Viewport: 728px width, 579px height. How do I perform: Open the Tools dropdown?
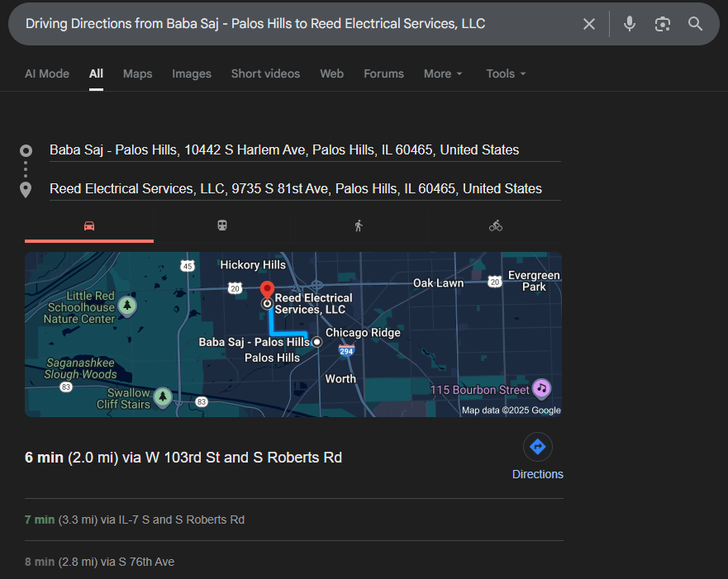click(506, 74)
